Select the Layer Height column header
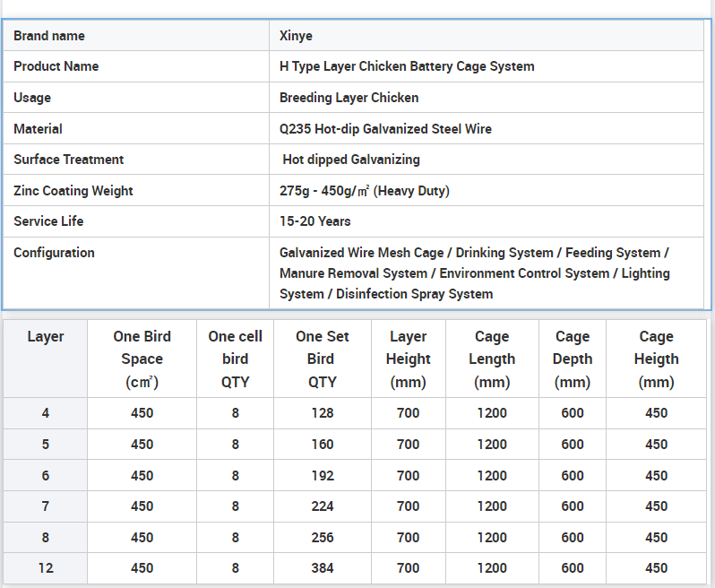 [408, 359]
